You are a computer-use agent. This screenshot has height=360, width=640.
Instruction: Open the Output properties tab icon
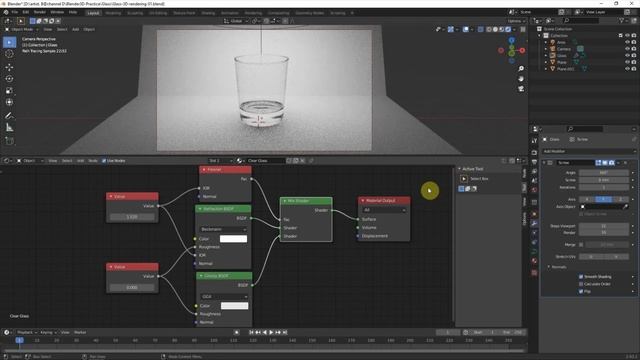click(534, 162)
